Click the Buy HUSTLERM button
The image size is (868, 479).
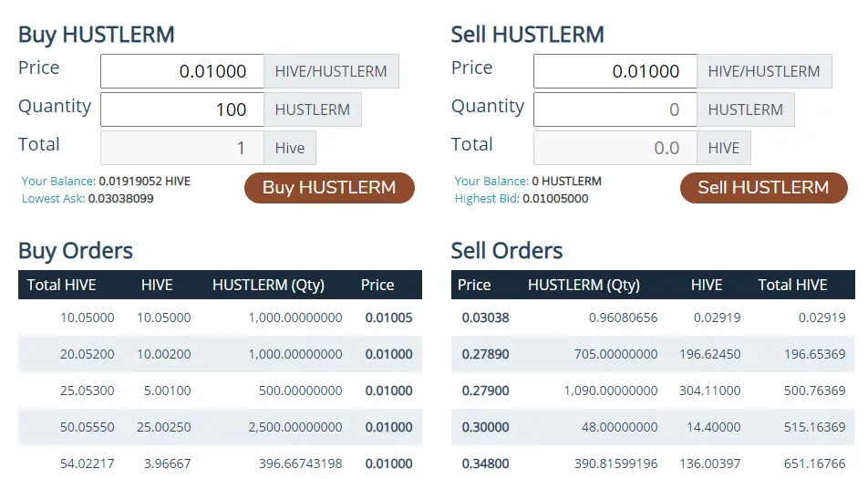click(329, 188)
